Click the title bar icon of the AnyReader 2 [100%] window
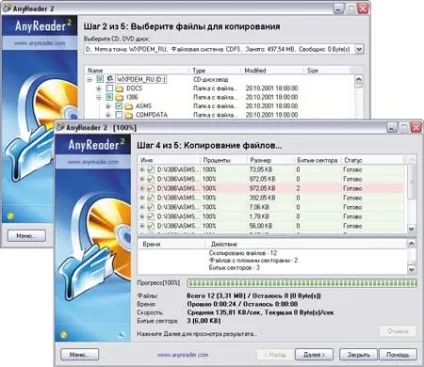This screenshot has width=424, height=367. point(60,127)
